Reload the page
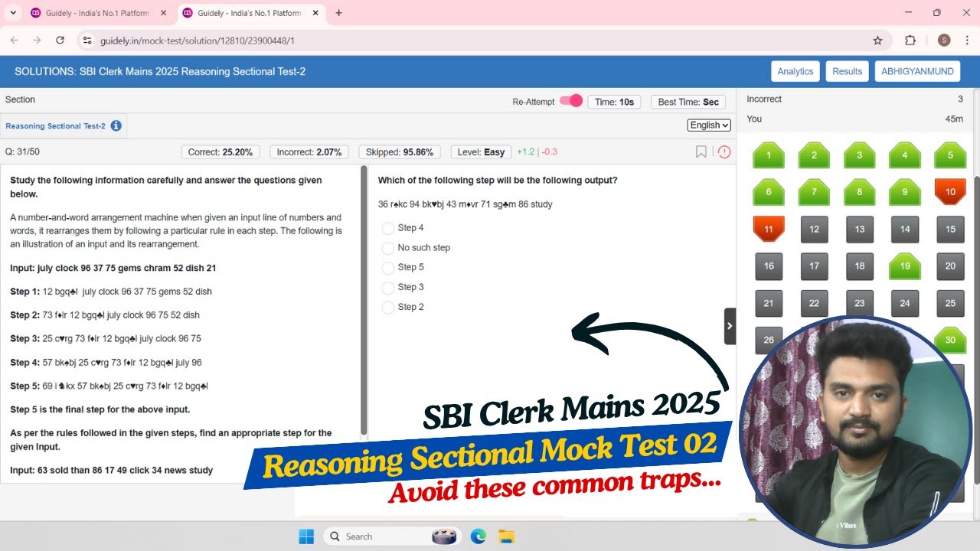Image resolution: width=980 pixels, height=551 pixels. tap(60, 41)
